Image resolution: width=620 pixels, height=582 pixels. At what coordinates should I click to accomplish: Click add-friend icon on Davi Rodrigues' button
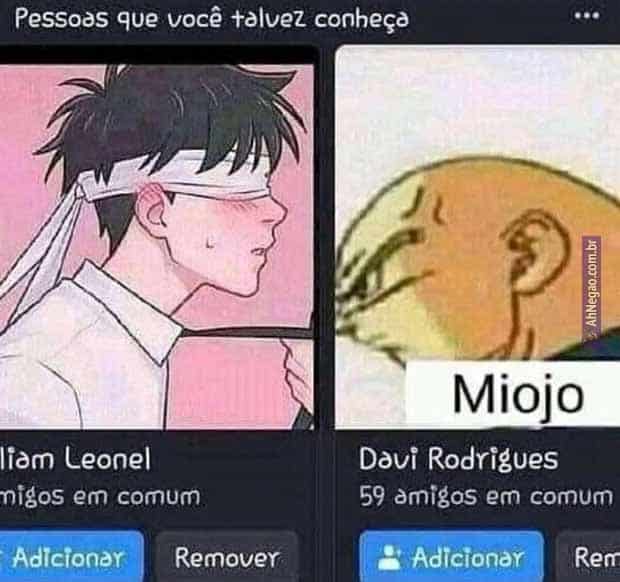[x=389, y=558]
